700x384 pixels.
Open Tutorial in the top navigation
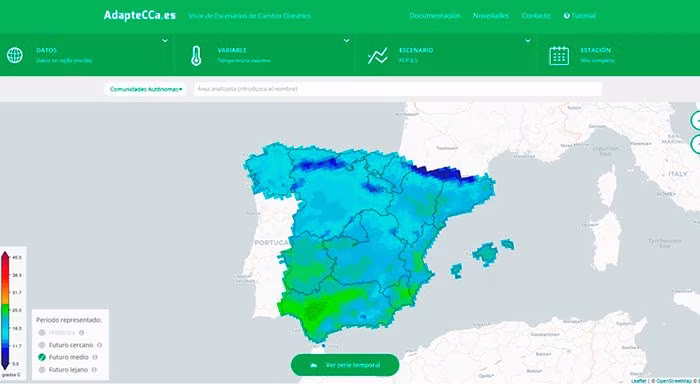point(583,16)
